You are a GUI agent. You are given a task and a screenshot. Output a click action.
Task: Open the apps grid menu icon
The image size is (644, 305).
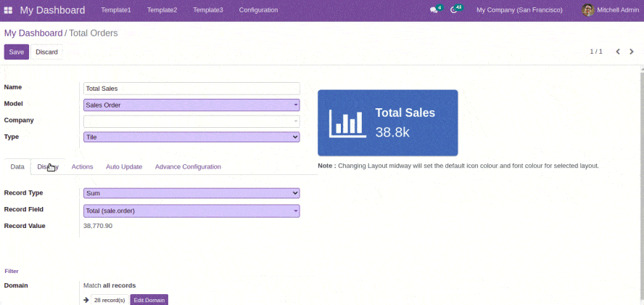[x=8, y=10]
